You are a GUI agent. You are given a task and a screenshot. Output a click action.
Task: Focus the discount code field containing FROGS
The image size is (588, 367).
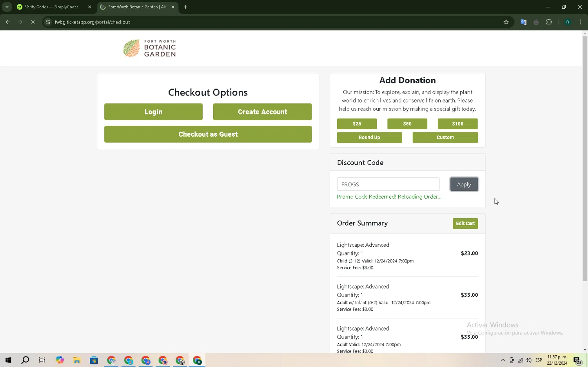388,184
